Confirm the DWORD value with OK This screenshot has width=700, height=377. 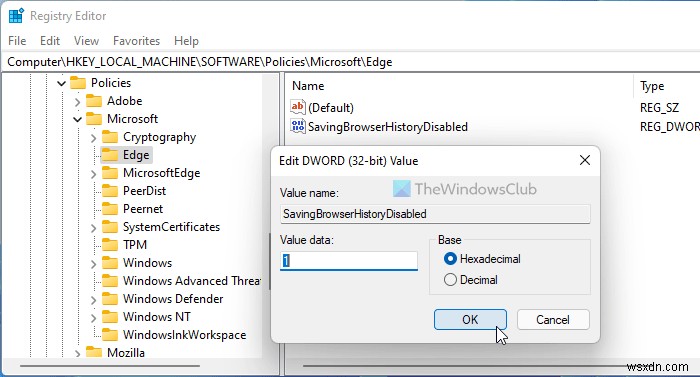[x=470, y=320]
